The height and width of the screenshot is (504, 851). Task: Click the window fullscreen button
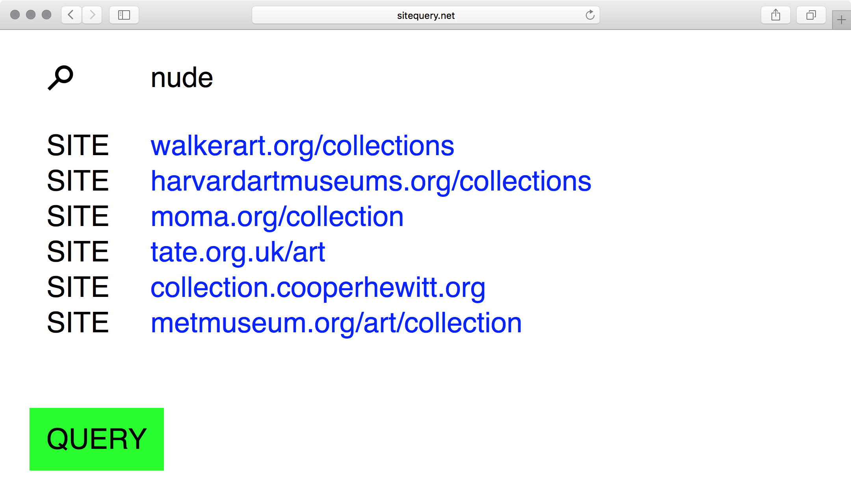point(46,15)
